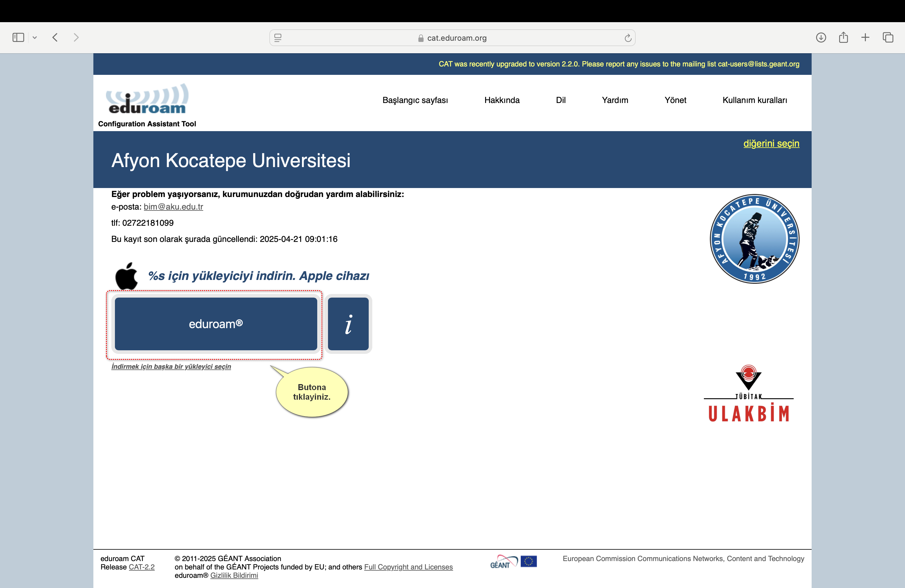
Task: Click the diğerini seçin link
Action: (771, 143)
